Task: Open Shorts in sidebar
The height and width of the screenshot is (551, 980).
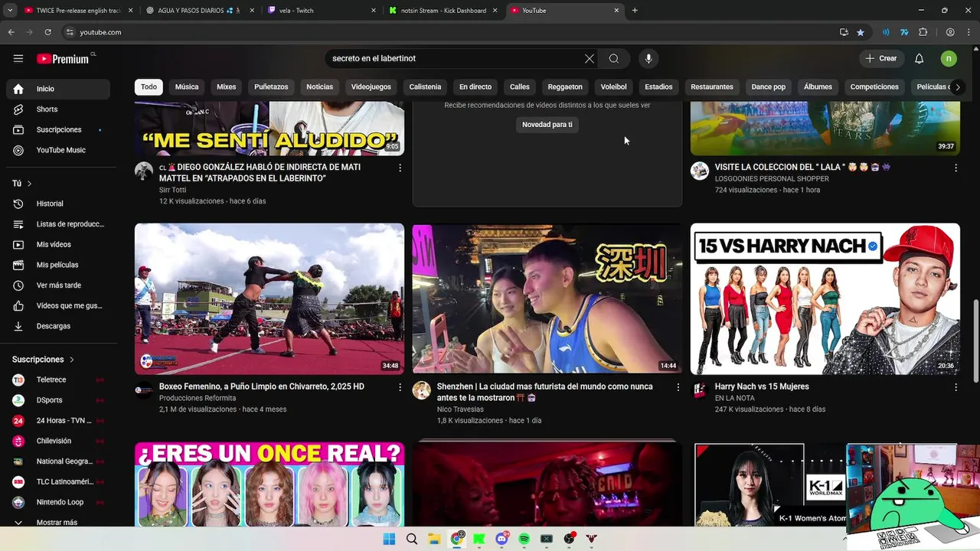Action: pyautogui.click(x=58, y=109)
